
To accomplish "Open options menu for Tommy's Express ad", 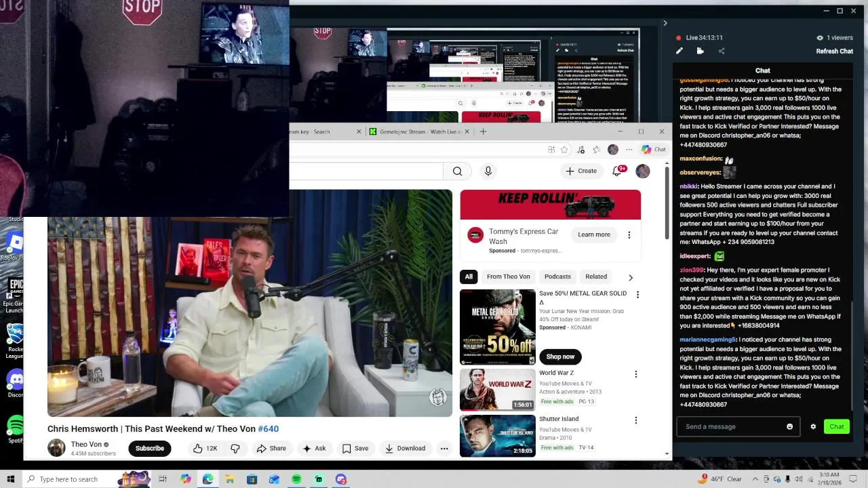I will pos(629,235).
